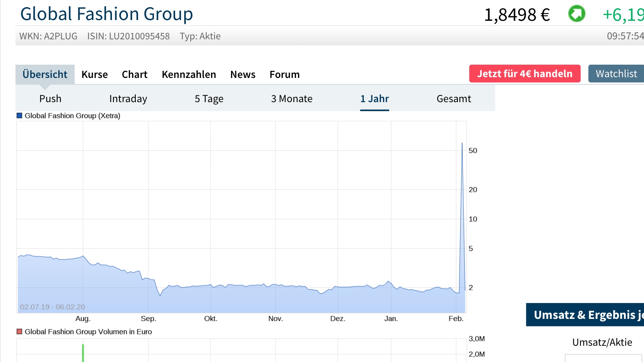Switch to the Kurse tab

pos(95,75)
